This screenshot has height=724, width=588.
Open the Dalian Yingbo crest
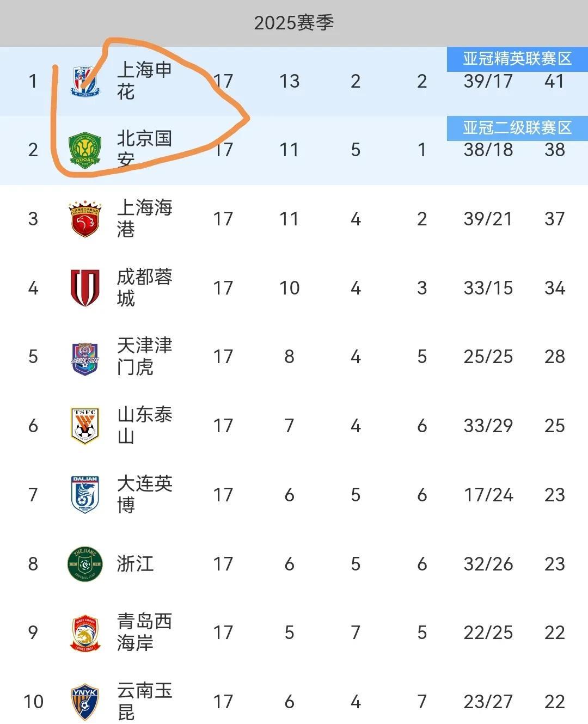85,495
